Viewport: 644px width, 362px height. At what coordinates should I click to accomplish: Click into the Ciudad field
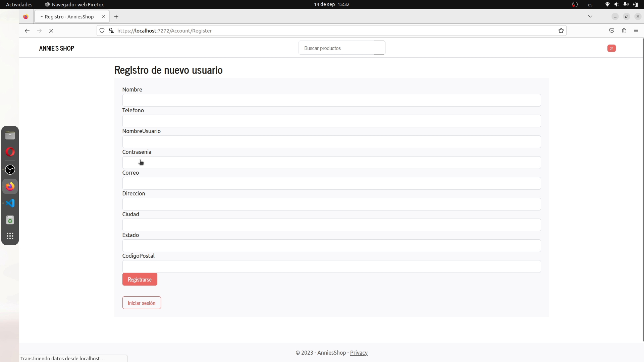[331, 225]
